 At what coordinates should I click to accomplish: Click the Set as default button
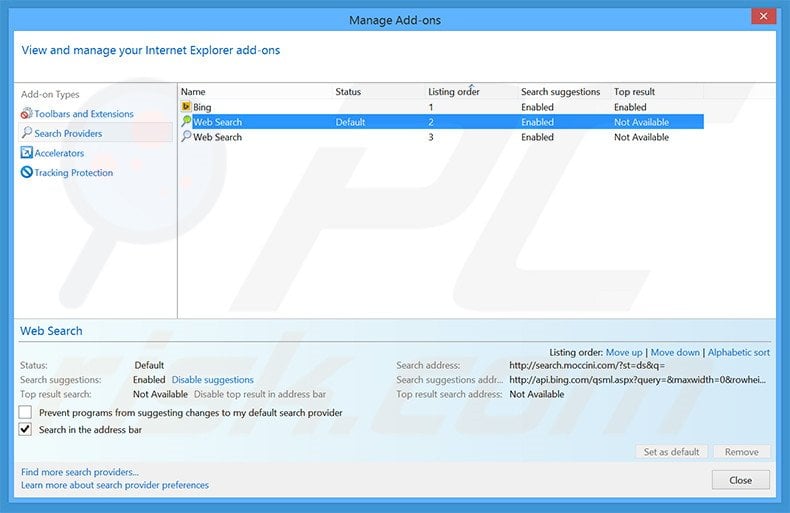(671, 452)
